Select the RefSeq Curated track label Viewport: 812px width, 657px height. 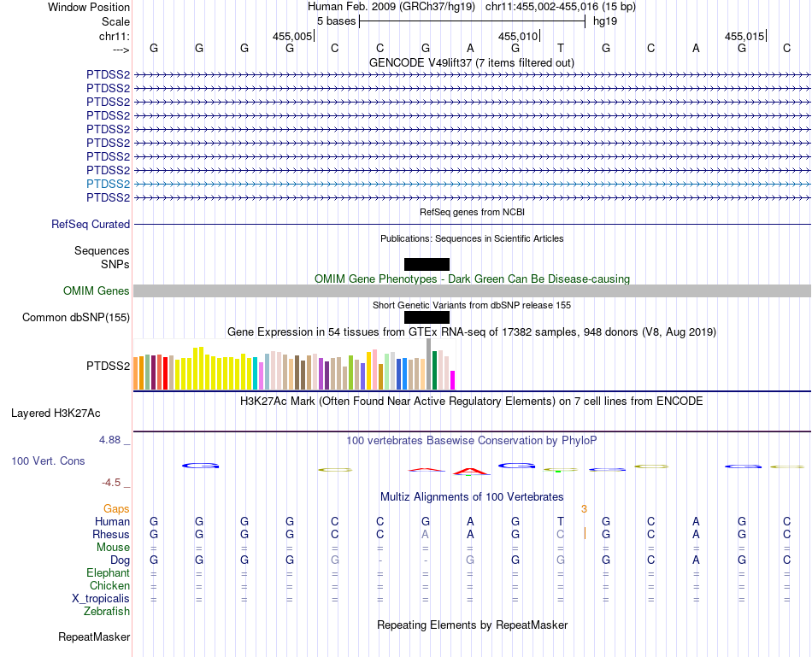point(90,224)
